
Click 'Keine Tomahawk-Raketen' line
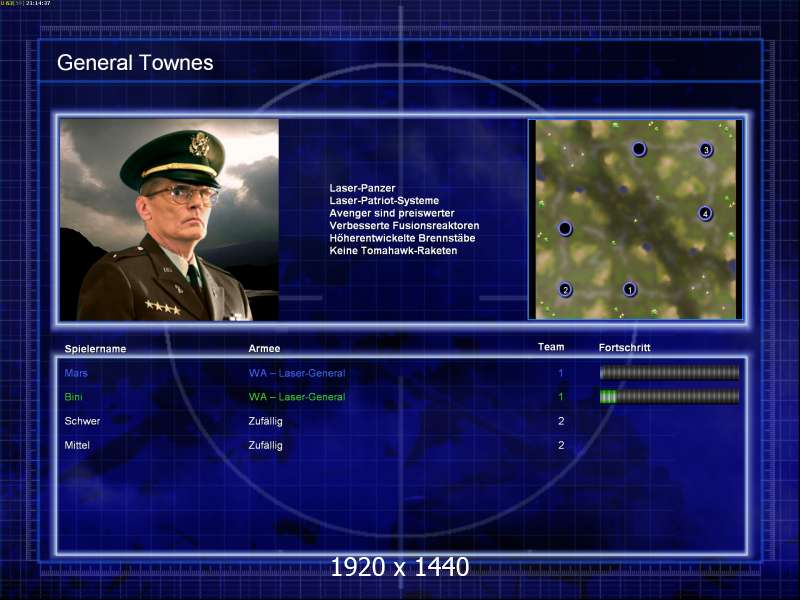click(393, 251)
